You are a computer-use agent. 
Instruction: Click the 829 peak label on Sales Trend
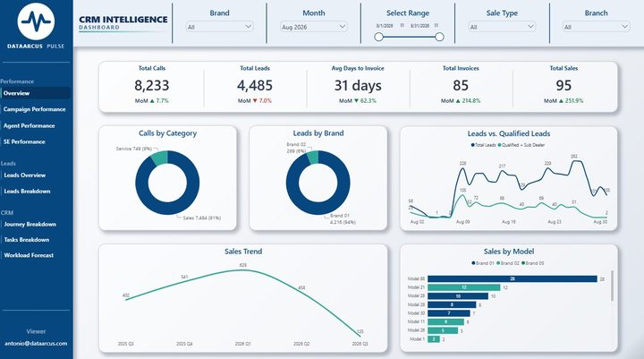click(242, 265)
